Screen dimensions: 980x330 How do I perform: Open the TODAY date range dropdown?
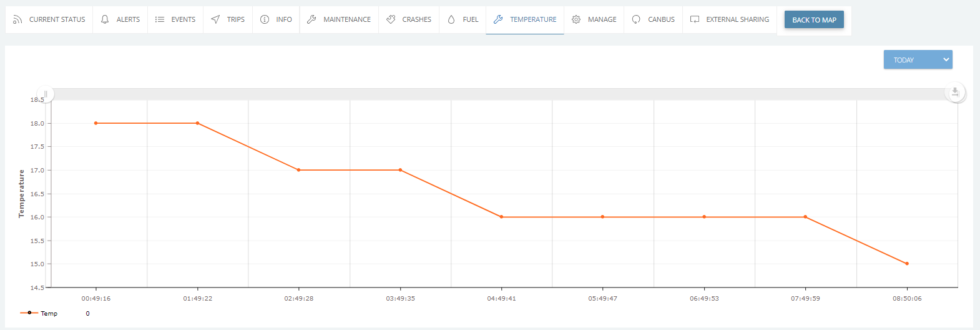pyautogui.click(x=918, y=59)
